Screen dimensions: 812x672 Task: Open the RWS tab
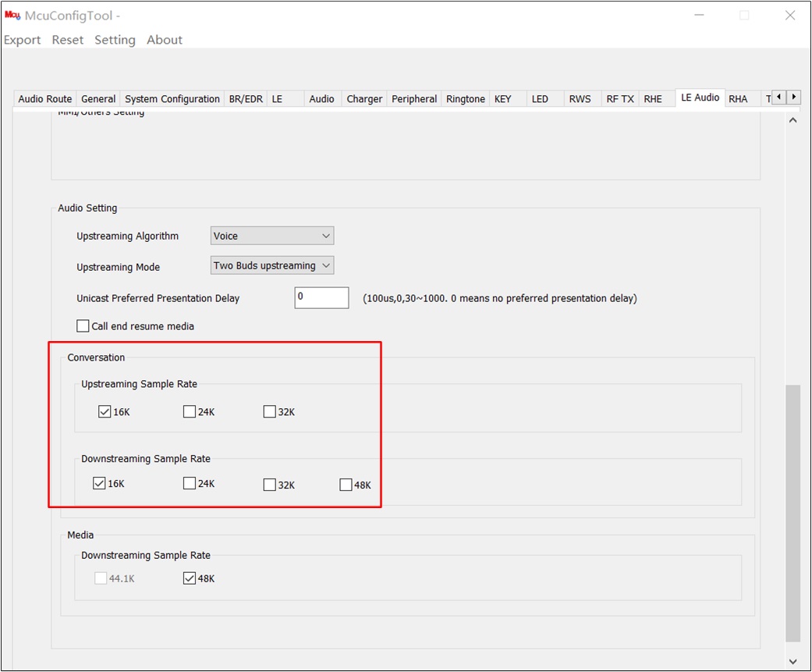point(580,98)
